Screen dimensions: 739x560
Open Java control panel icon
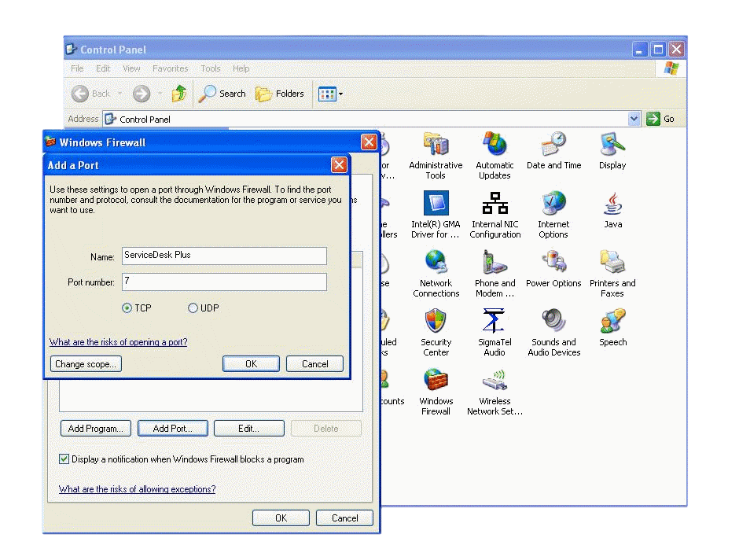click(x=612, y=210)
